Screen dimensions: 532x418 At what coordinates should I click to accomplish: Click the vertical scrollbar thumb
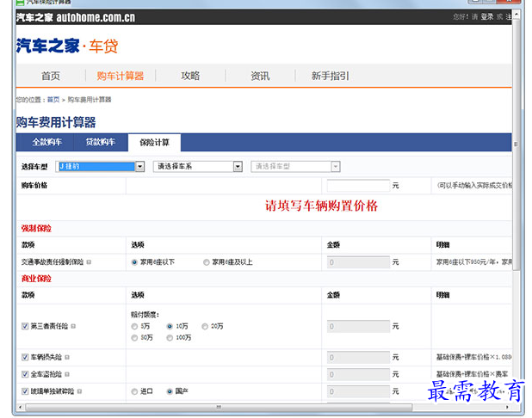tap(516, 145)
